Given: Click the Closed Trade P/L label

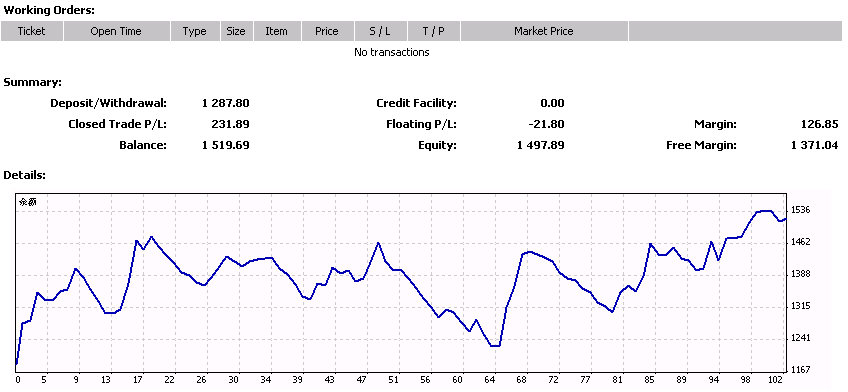Looking at the screenshot, I should click(x=117, y=124).
